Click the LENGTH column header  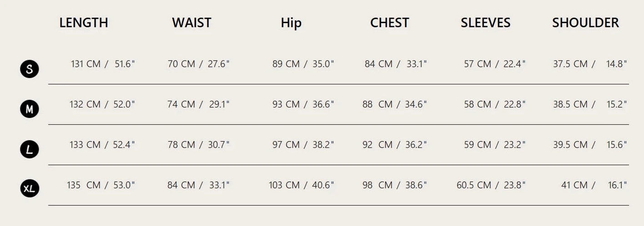84,23
